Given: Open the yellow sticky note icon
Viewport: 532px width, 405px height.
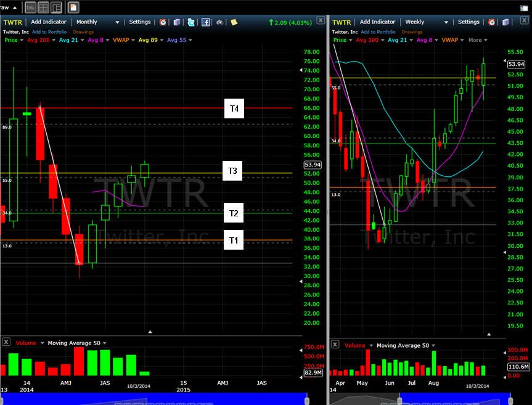Looking at the screenshot, I should tap(234, 22).
